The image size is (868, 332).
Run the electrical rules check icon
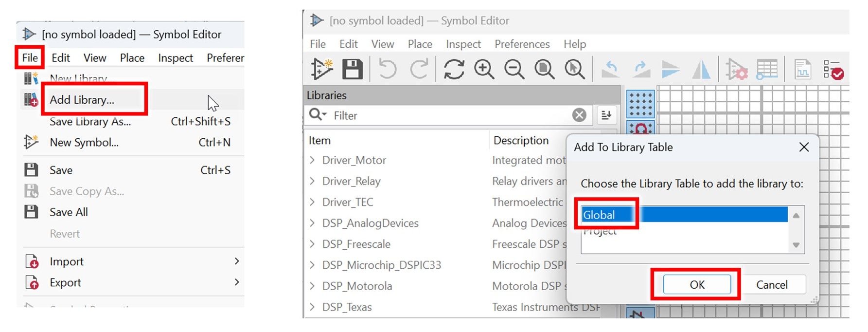833,69
